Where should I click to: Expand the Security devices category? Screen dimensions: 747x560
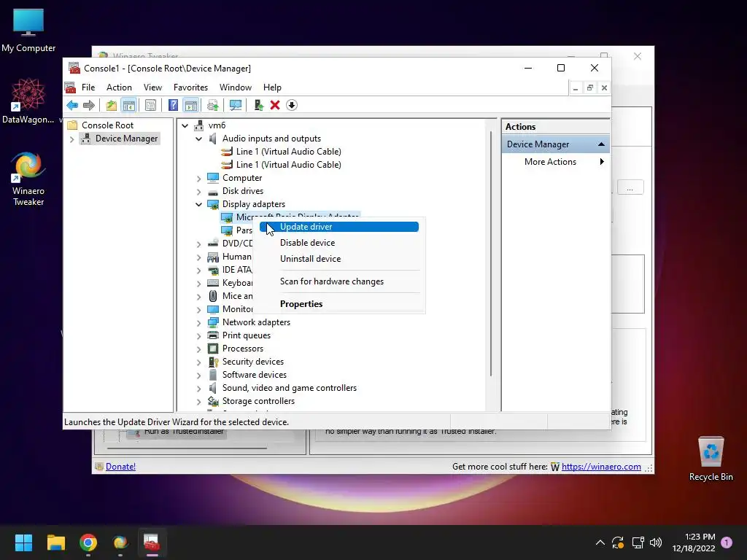(198, 362)
